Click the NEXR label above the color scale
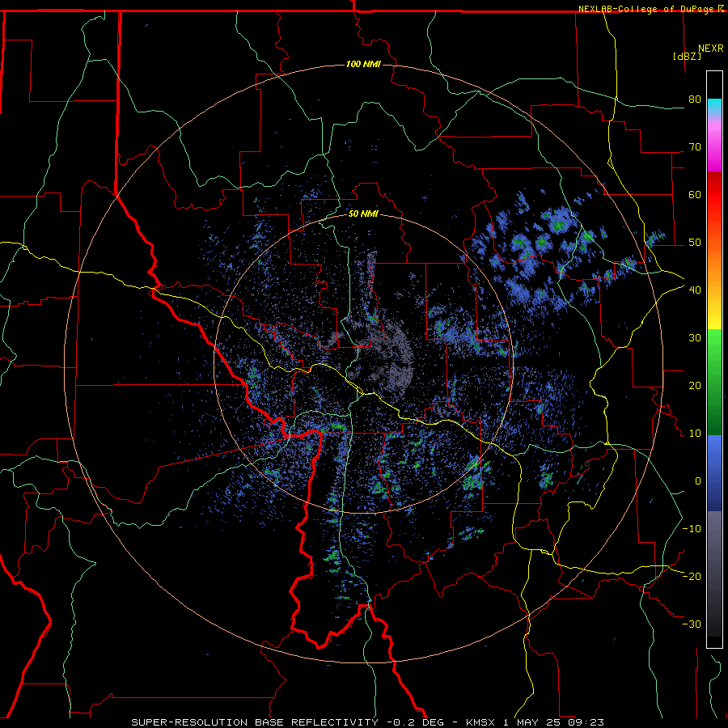The height and width of the screenshot is (728, 728). [x=711, y=49]
